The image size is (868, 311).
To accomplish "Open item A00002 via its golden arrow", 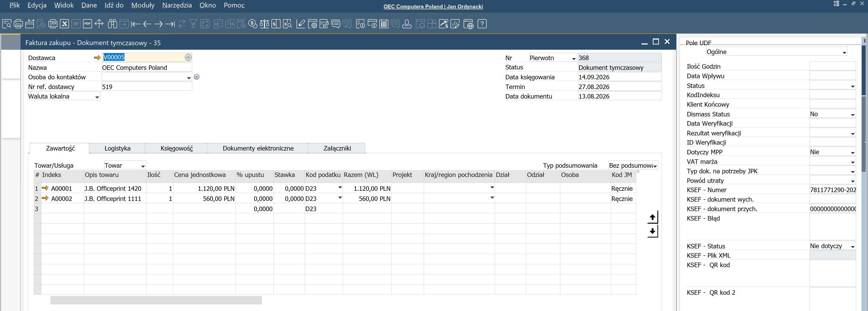I will 45,198.
